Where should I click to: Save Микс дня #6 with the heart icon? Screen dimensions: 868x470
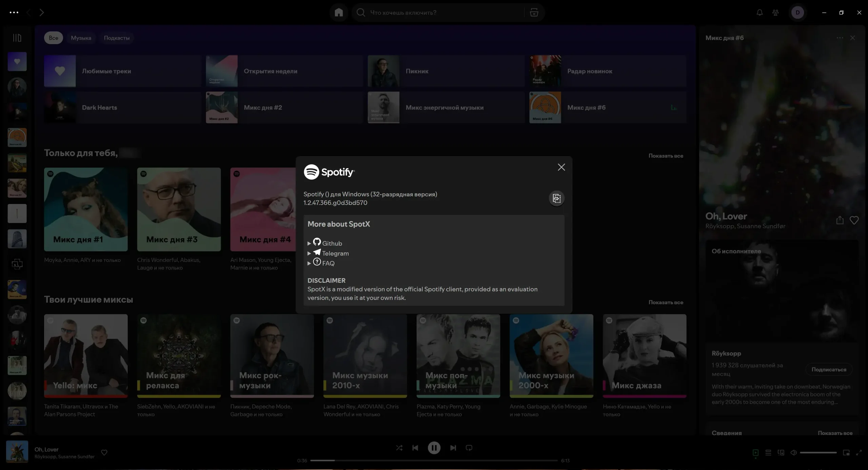point(854,220)
